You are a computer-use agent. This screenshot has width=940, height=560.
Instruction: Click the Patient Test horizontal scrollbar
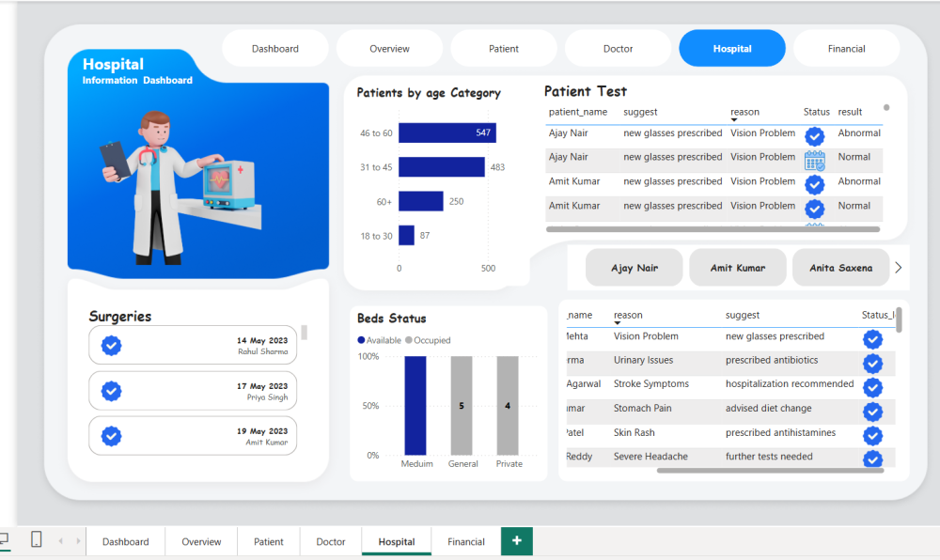click(x=713, y=229)
